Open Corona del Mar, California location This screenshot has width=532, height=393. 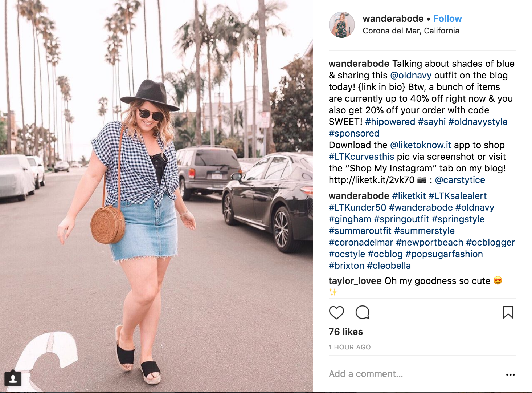point(411,31)
